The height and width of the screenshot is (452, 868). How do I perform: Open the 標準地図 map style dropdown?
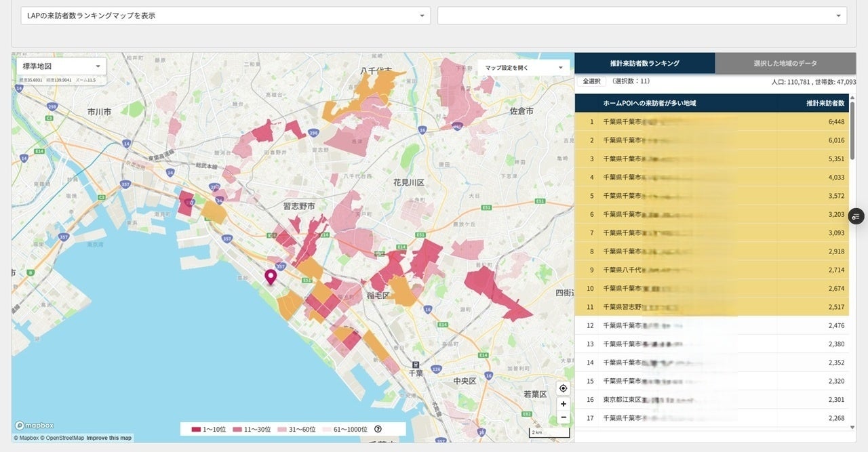click(x=61, y=66)
